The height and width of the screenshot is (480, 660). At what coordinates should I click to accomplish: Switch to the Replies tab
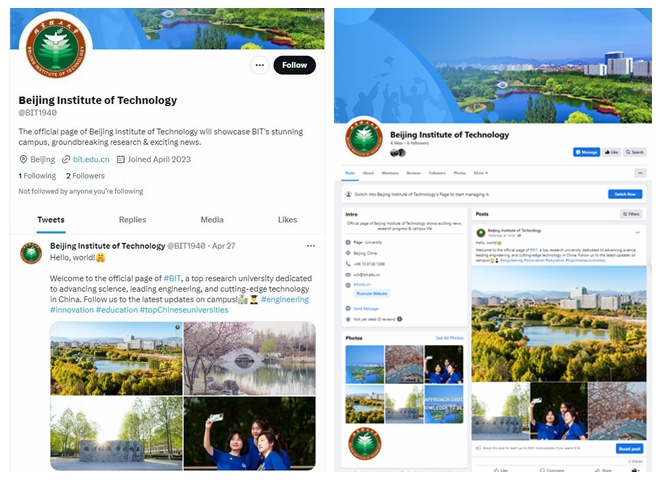point(132,220)
